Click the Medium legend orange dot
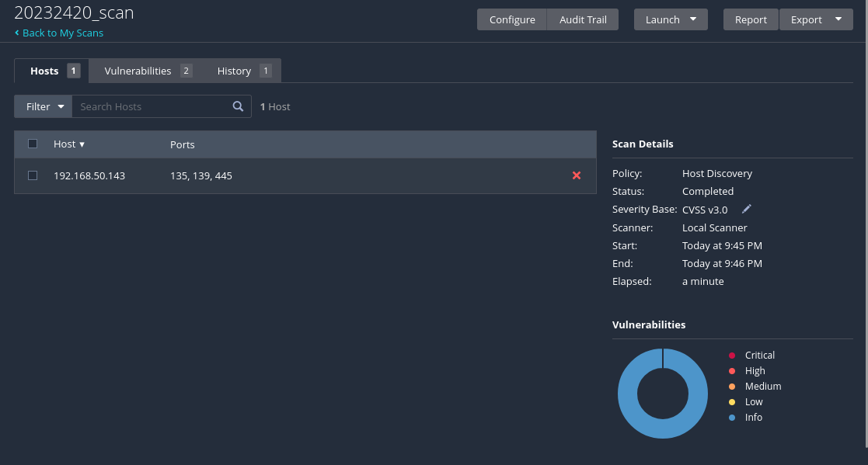 (732, 387)
